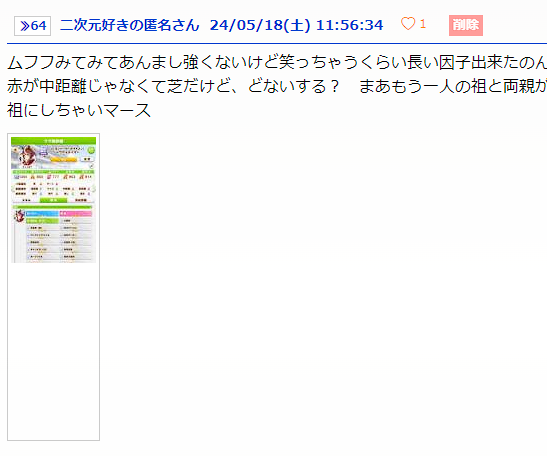Click the green title bar of thumbnail
The height and width of the screenshot is (456, 547).
coord(53,141)
